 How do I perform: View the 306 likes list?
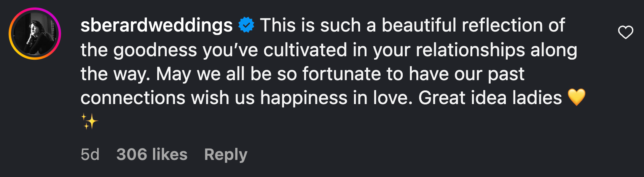pyautogui.click(x=152, y=155)
